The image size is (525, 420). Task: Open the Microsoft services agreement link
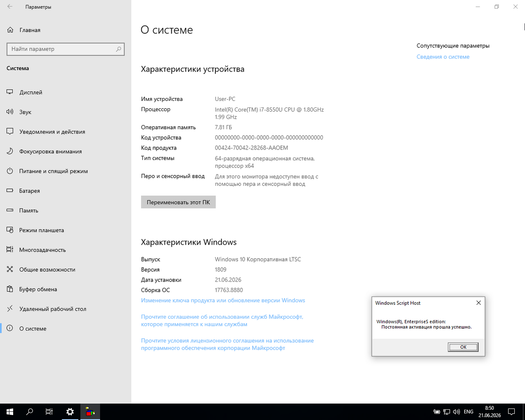pyautogui.click(x=222, y=321)
